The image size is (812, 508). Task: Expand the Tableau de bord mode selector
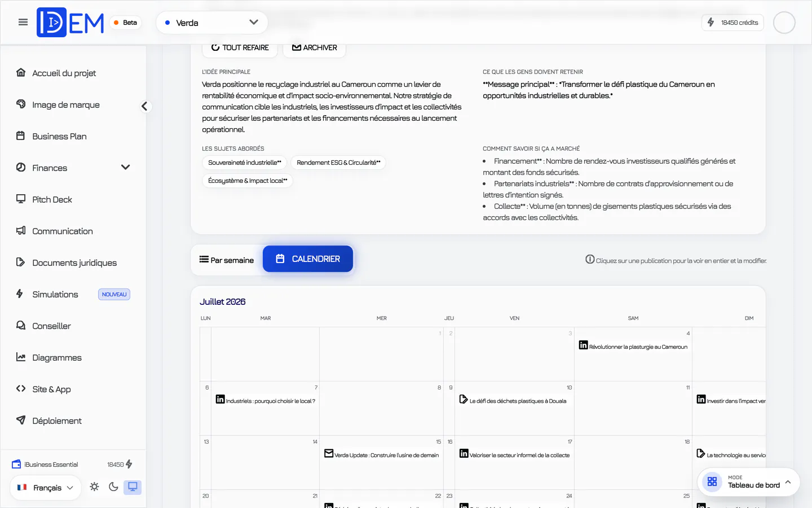(x=749, y=482)
